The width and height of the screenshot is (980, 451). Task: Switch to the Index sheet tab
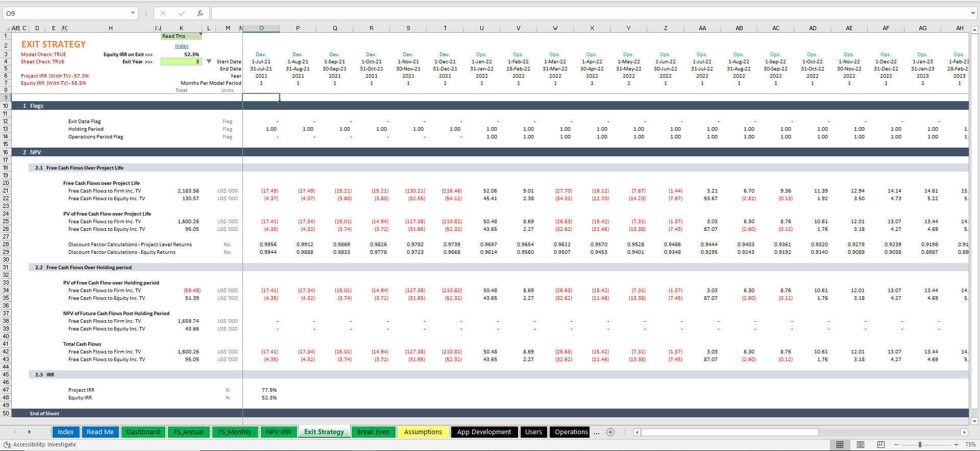point(65,432)
